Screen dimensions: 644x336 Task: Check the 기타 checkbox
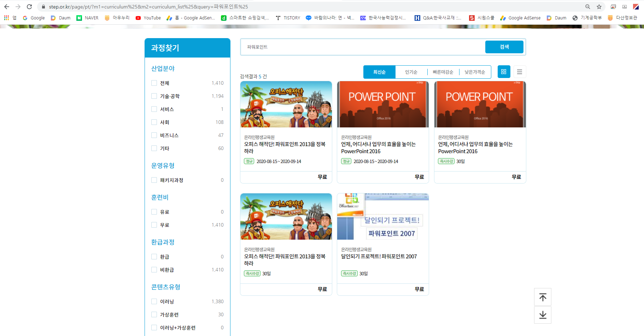[x=154, y=148]
